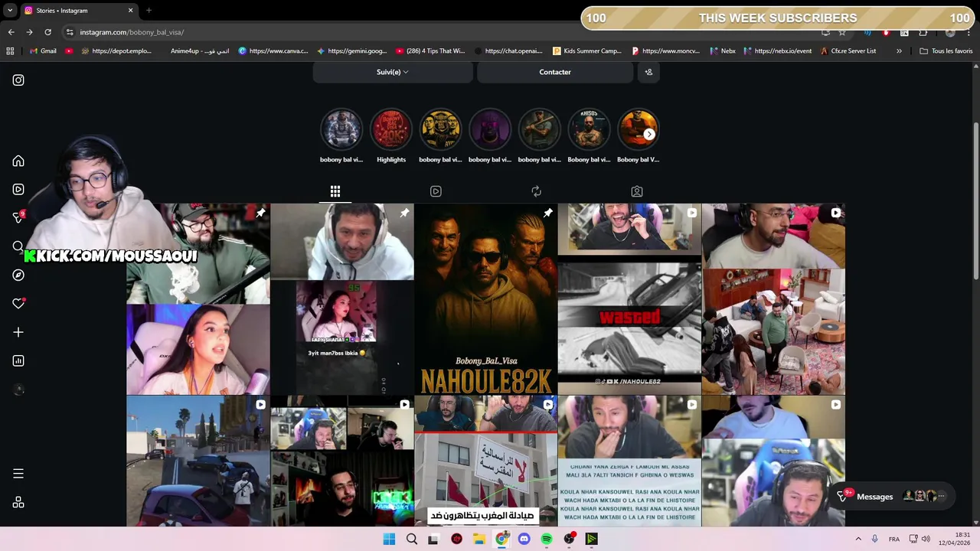Click the browser Back arrow
Screen dimensions: 980x551
(x=11, y=32)
